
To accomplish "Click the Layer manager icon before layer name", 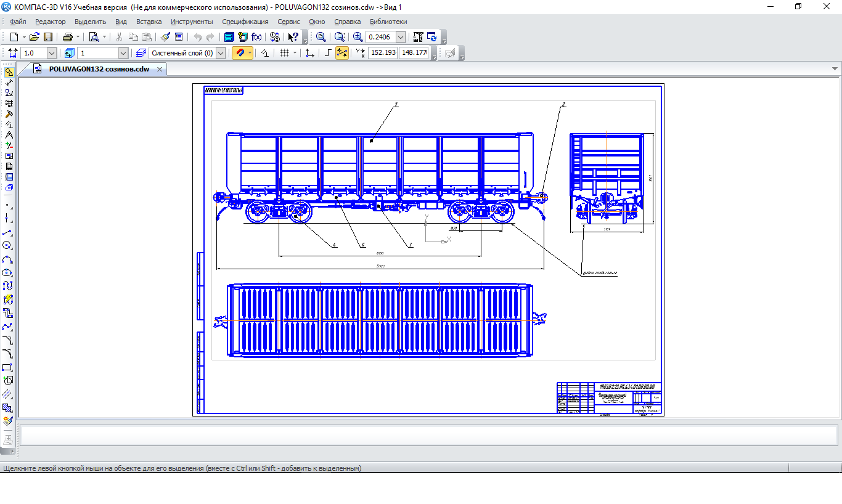I will (x=141, y=53).
